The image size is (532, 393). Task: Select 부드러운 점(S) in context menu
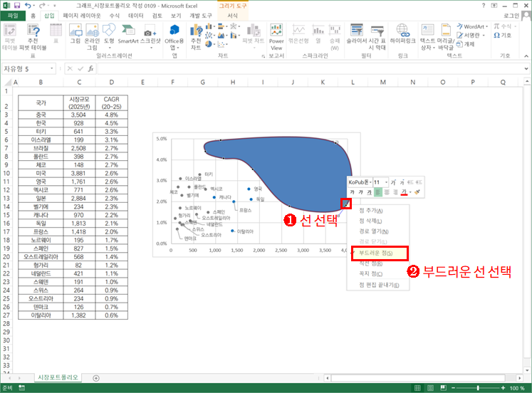380,253
